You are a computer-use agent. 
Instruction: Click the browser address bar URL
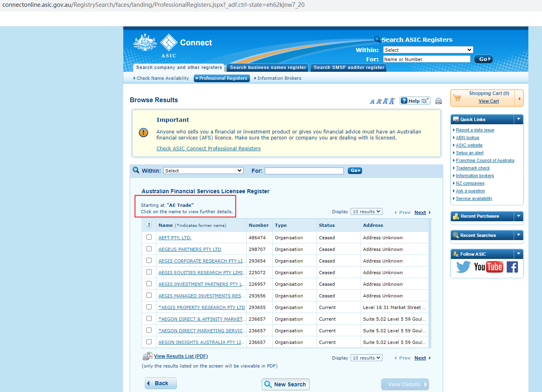153,5
